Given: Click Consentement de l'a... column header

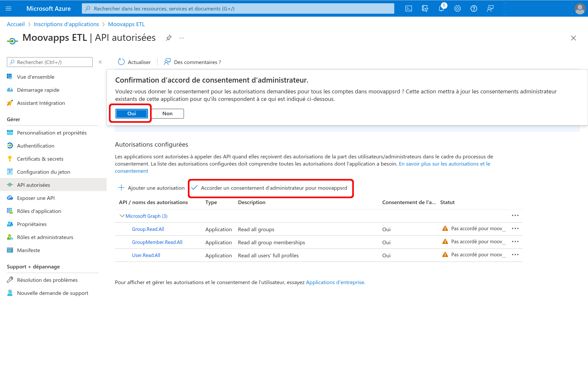Looking at the screenshot, I should pos(409,202).
